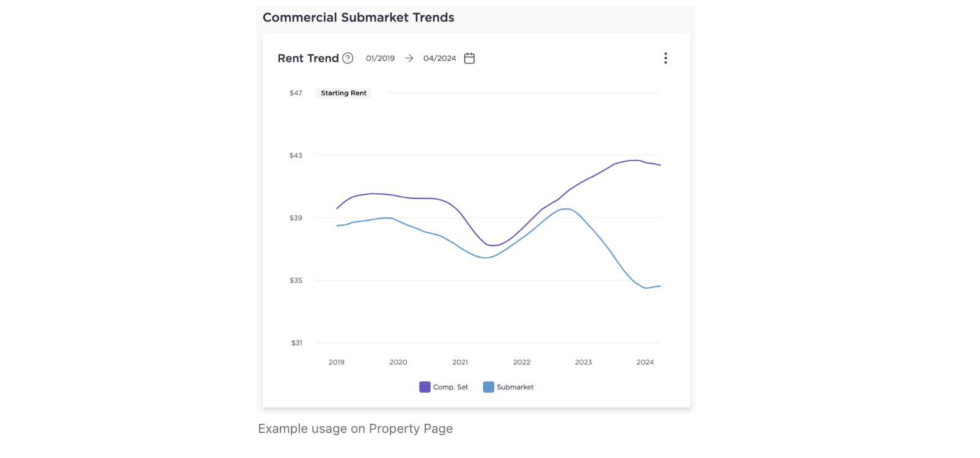Open the Rent Trend help question-mark icon

pyautogui.click(x=348, y=58)
